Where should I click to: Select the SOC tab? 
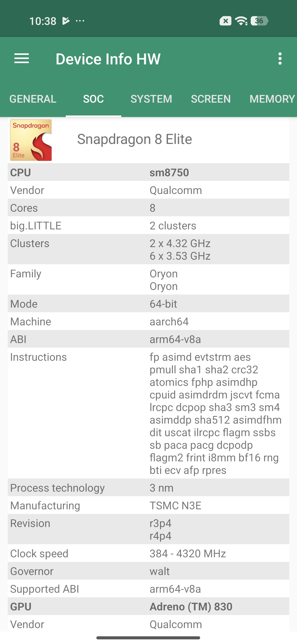click(x=94, y=99)
